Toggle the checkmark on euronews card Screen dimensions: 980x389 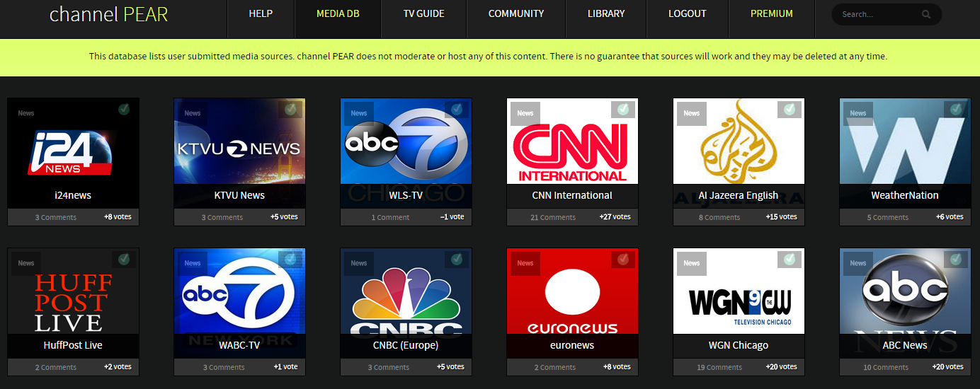(x=623, y=260)
